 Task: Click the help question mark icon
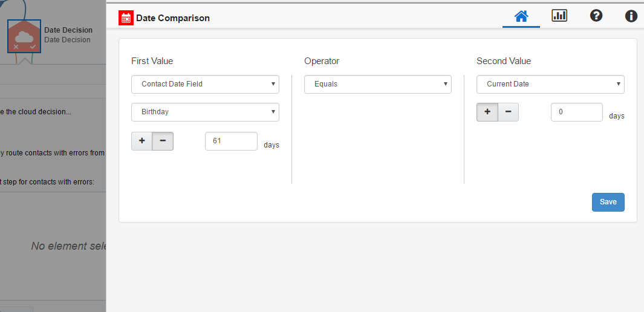pyautogui.click(x=596, y=16)
